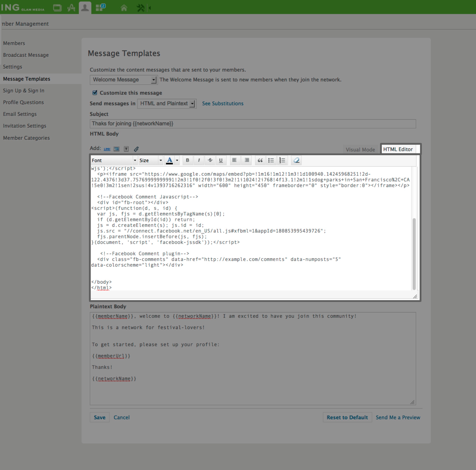
Task: Open the Welcome Message template dropdown
Action: click(x=124, y=80)
